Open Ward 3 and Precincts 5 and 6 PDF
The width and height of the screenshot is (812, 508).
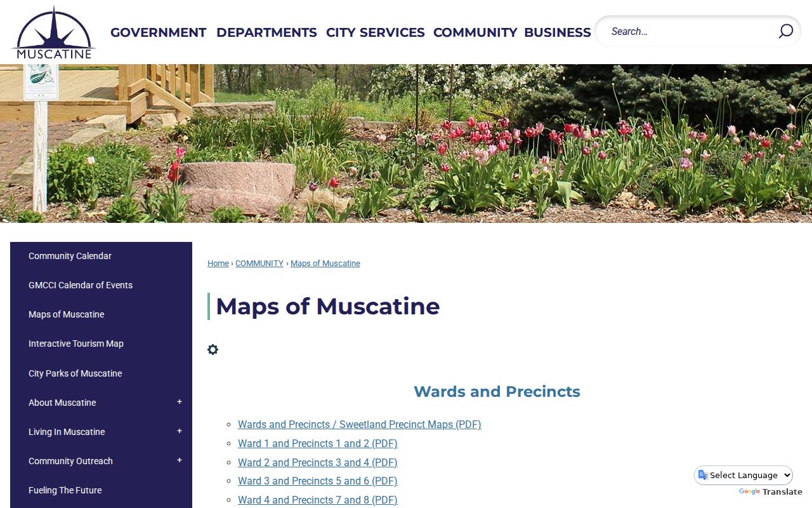tap(318, 481)
